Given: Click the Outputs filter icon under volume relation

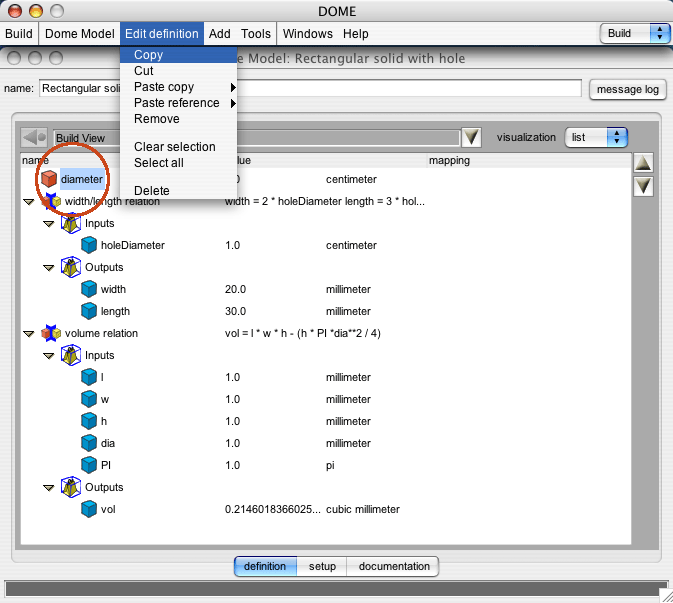Looking at the screenshot, I should point(71,487).
